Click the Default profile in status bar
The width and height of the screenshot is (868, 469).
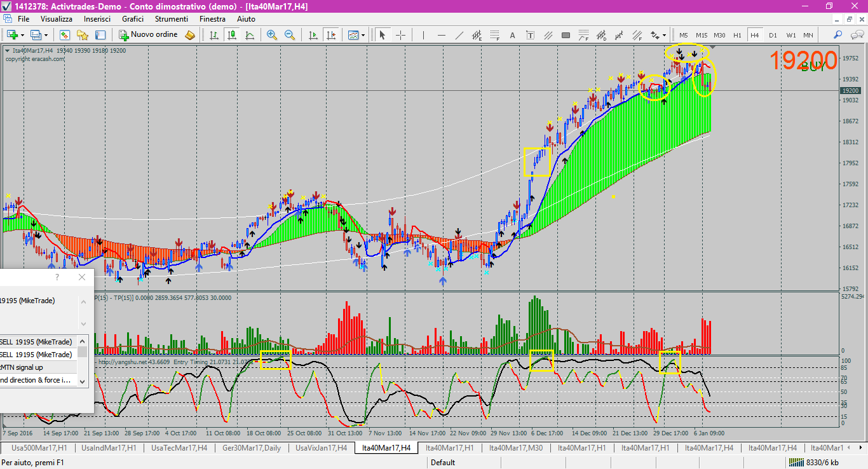443,463
